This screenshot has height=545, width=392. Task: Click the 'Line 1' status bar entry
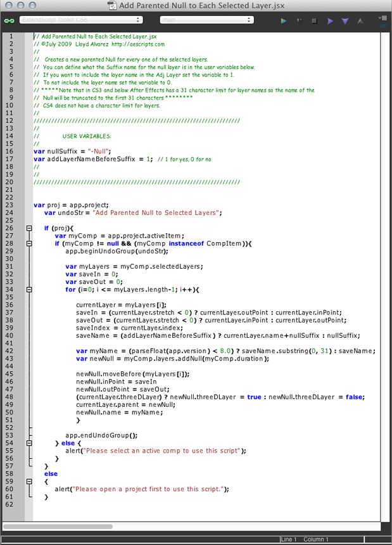(289, 539)
